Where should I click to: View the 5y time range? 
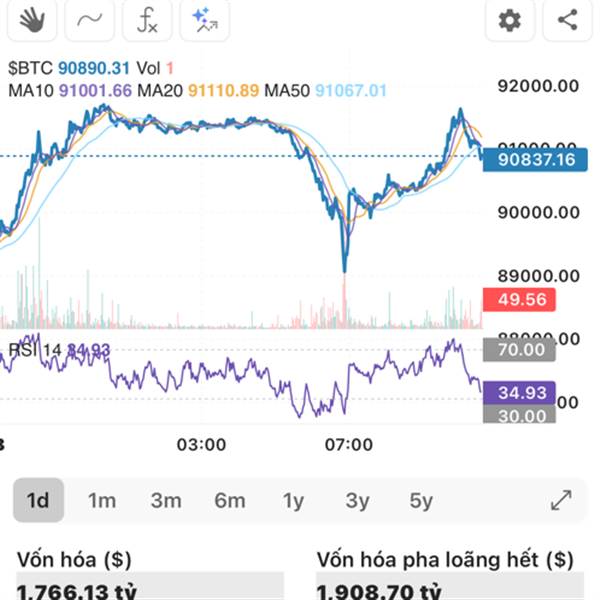point(421,500)
